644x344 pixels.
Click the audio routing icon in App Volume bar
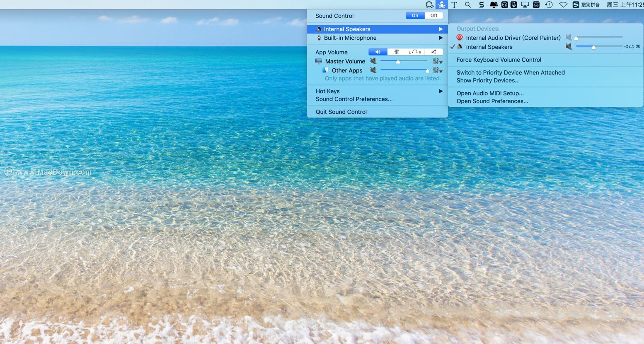(x=433, y=52)
